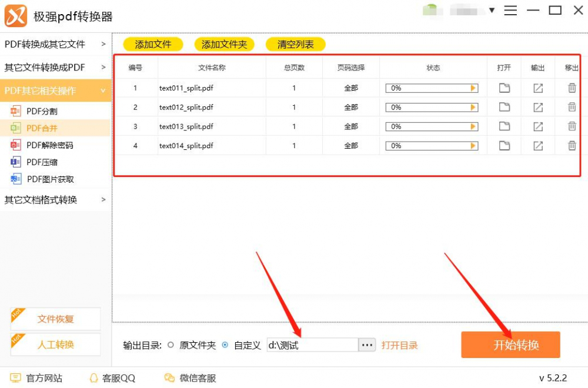Open output folder icon for text012_split.pdf
Screen dimensions: 588x388
click(x=538, y=107)
